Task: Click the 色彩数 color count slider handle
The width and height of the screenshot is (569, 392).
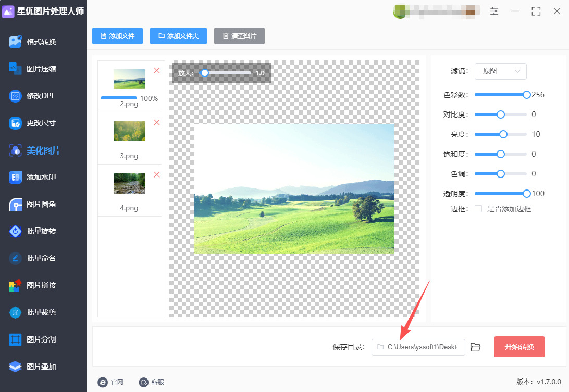Action: point(527,95)
